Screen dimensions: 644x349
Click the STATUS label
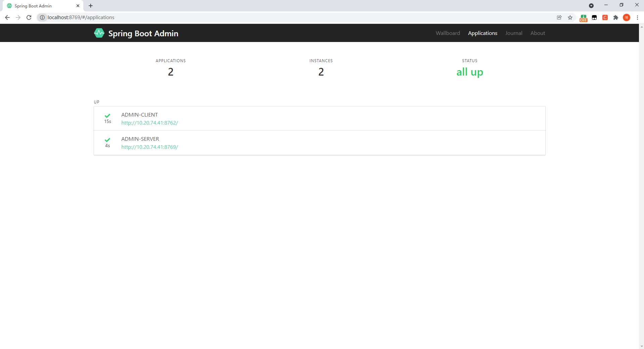(x=470, y=61)
